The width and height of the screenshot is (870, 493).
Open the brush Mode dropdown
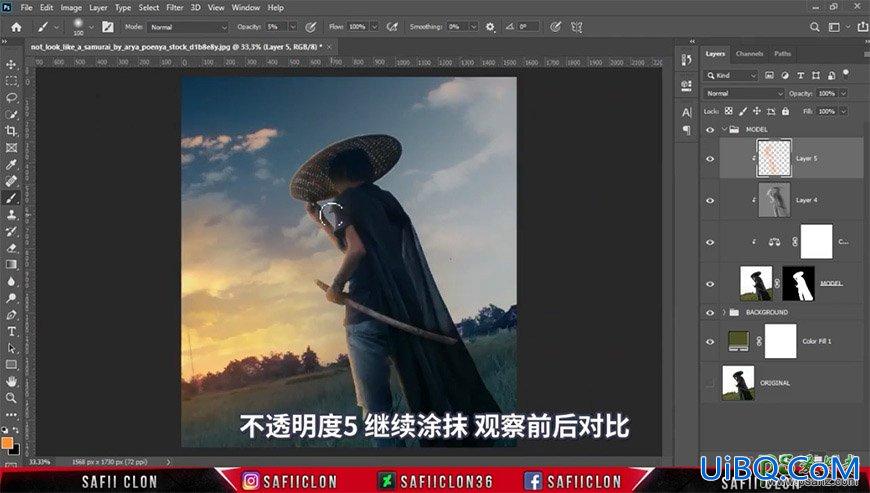[188, 27]
